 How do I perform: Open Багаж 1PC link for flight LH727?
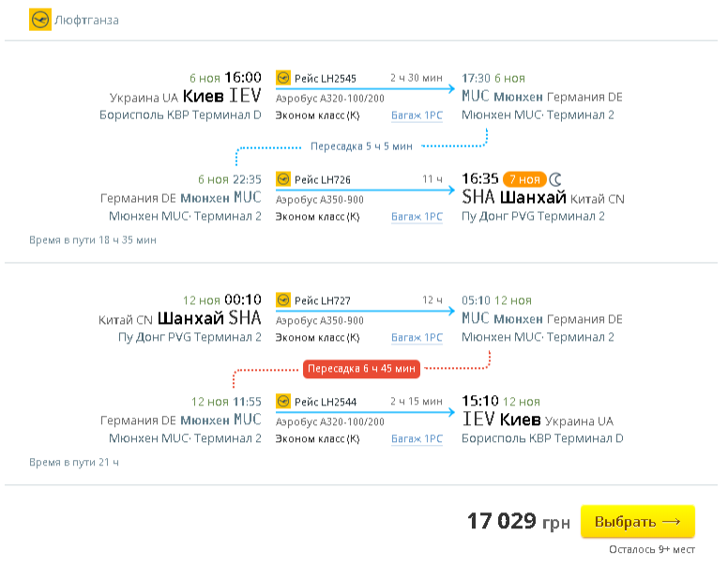(x=417, y=338)
